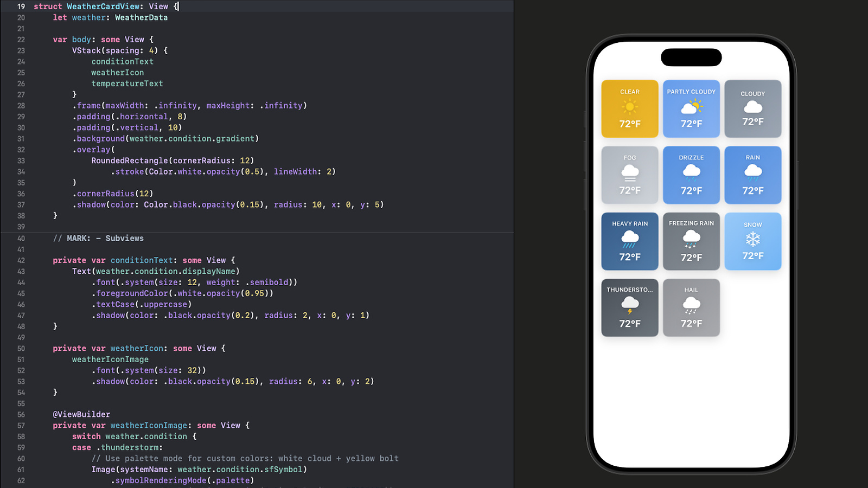Click the Heavy Rain cloud symbol
This screenshot has height=488, width=868.
629,239
